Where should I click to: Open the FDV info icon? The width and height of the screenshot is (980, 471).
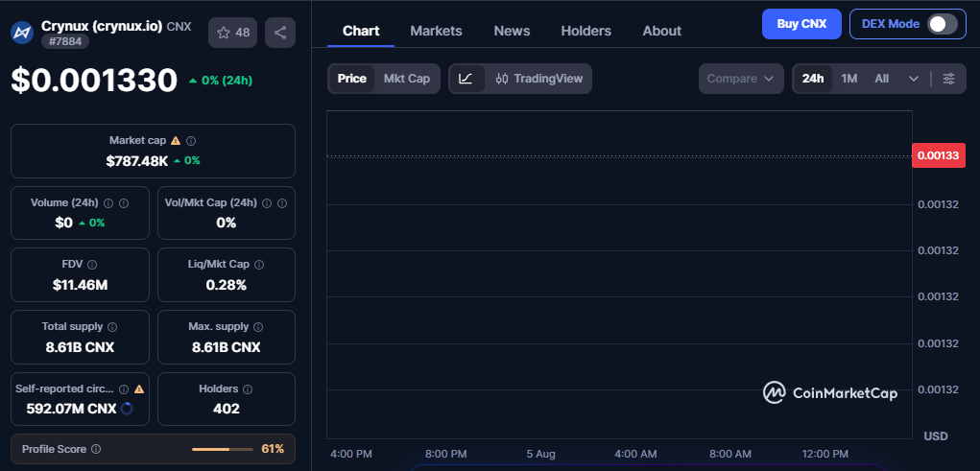92,264
